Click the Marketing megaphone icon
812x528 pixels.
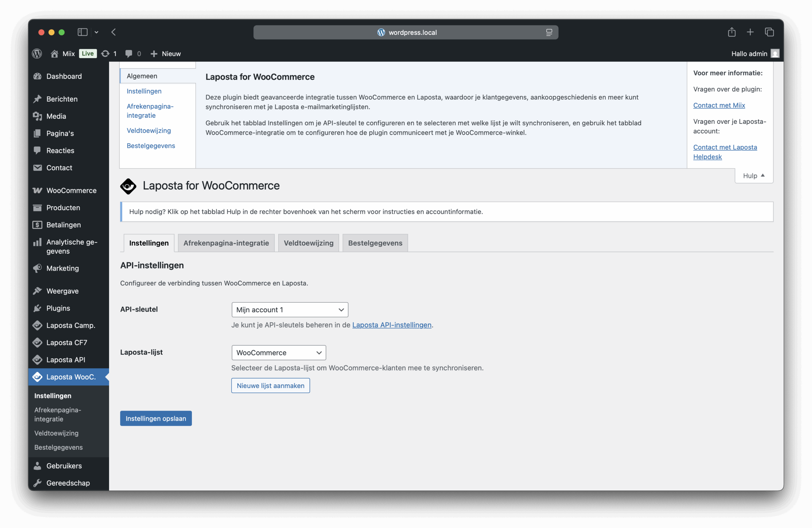[x=37, y=268]
